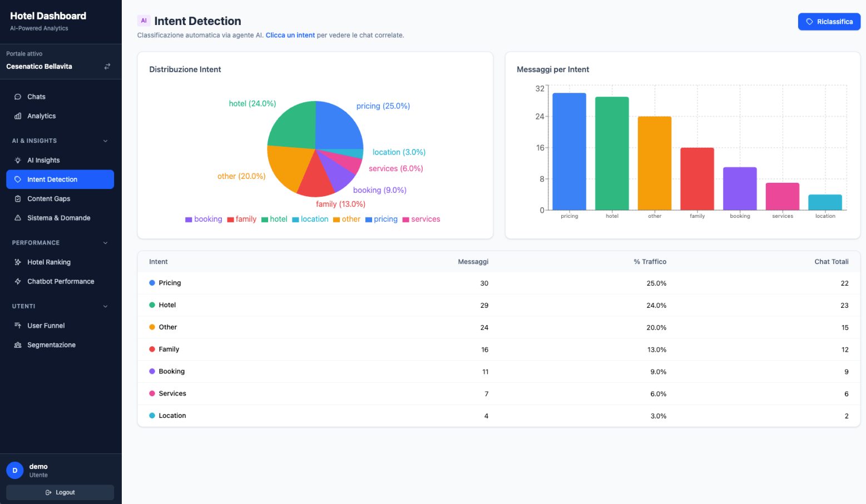The image size is (866, 504).
Task: Click the demo user avatar circle
Action: click(x=15, y=470)
